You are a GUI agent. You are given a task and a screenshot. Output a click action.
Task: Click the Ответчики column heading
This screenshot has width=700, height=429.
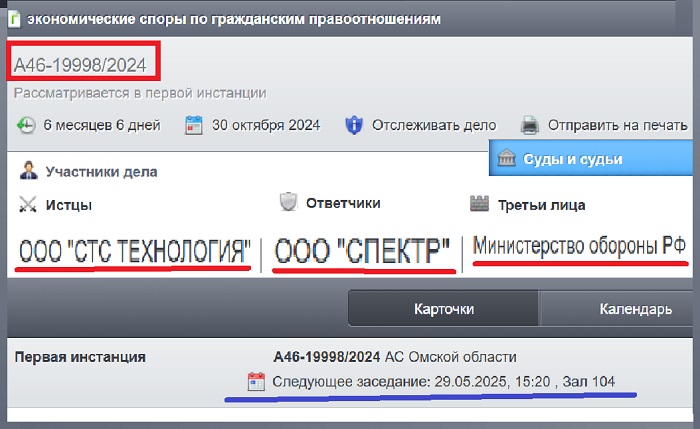(x=343, y=204)
